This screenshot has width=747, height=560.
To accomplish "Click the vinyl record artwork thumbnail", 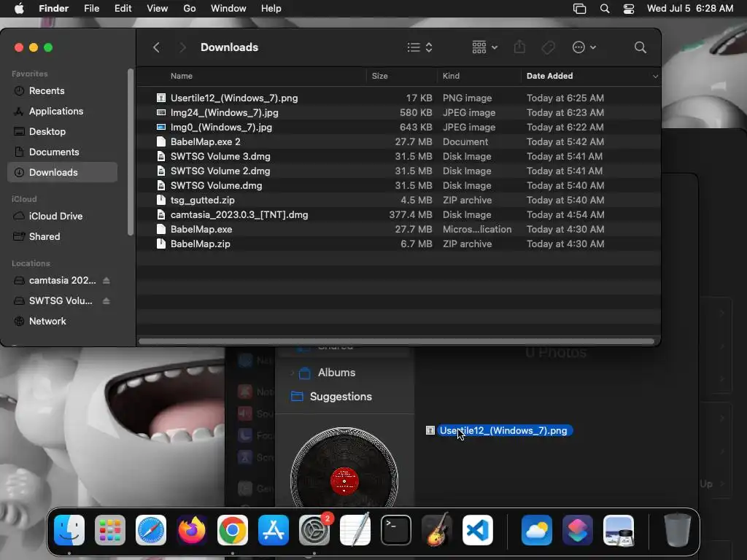I will tap(344, 467).
